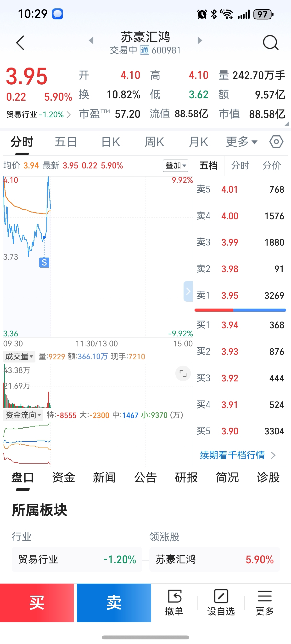Open the 成交量 indicator dropdown
291x644 pixels.
19,356
